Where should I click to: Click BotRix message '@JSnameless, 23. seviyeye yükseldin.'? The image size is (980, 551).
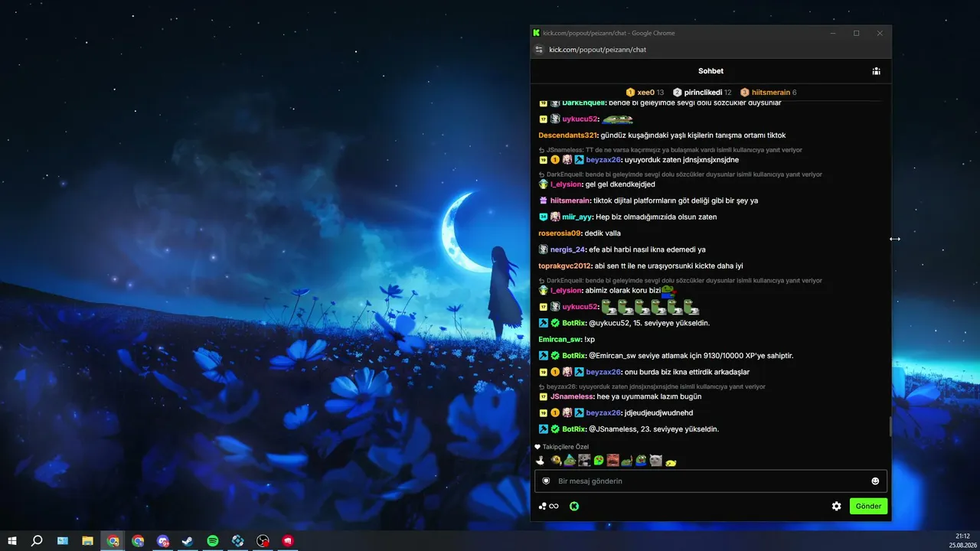(x=654, y=429)
